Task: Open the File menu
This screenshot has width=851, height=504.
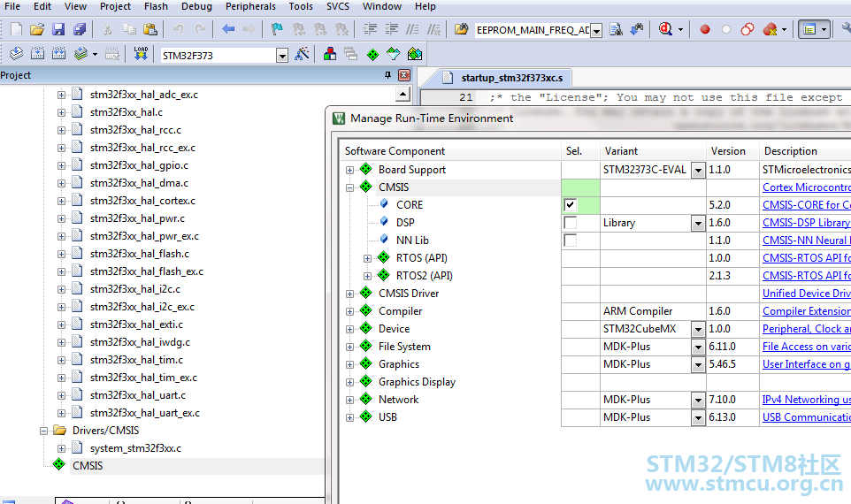Action: click(x=11, y=6)
